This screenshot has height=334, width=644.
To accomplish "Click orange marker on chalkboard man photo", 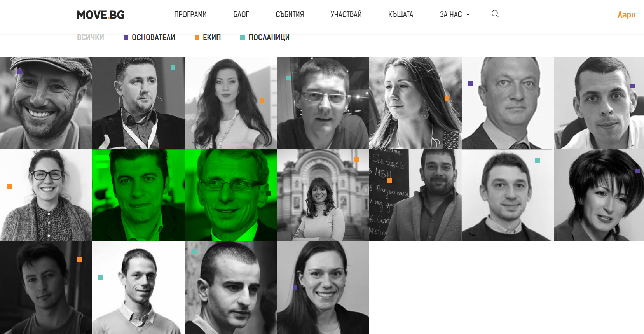I will 389,180.
